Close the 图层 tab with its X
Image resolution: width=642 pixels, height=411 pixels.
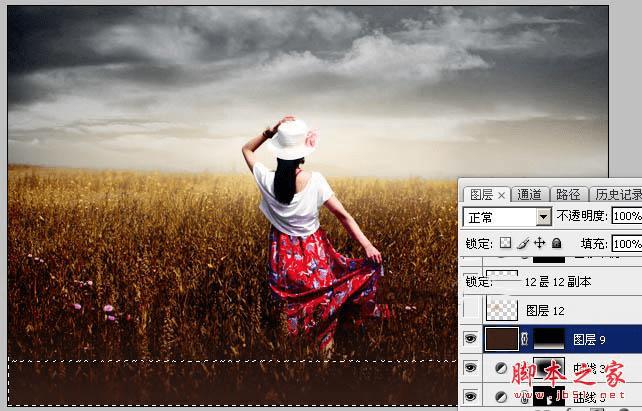502,196
